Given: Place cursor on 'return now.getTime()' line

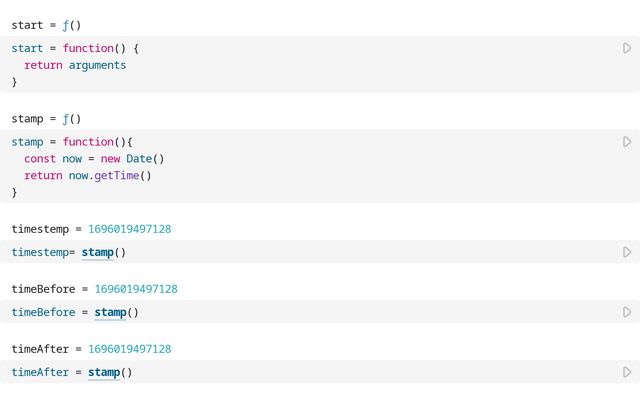Looking at the screenshot, I should (88, 176).
